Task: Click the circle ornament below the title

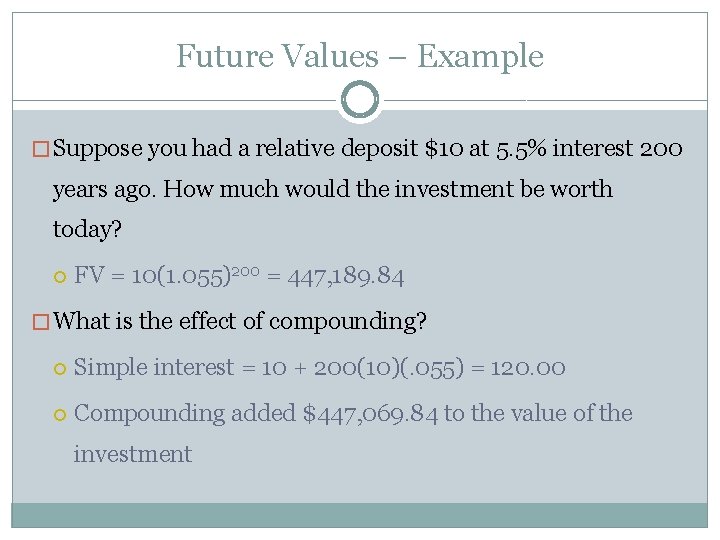Action: 360,100
